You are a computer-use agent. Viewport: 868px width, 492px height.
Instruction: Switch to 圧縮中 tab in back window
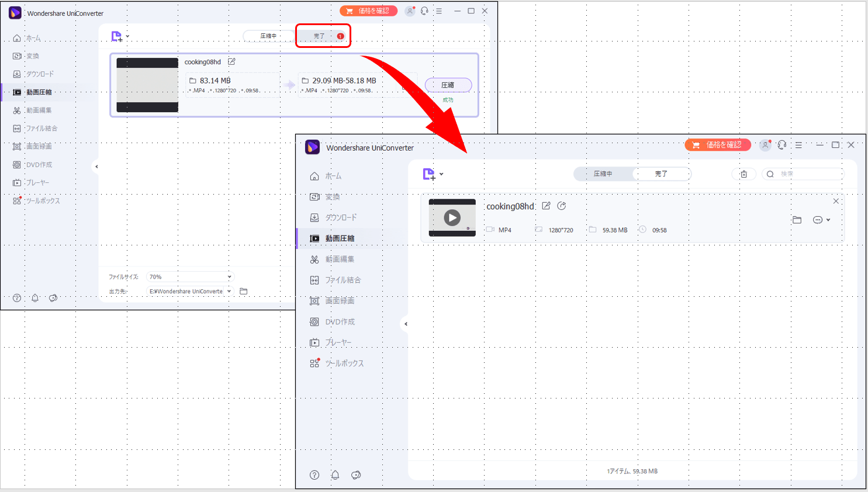click(x=268, y=36)
